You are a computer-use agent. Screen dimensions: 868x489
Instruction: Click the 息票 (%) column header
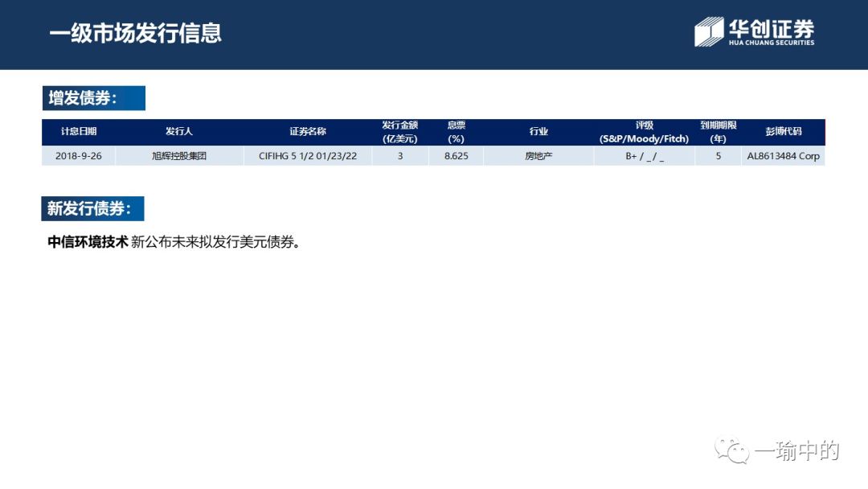457,132
